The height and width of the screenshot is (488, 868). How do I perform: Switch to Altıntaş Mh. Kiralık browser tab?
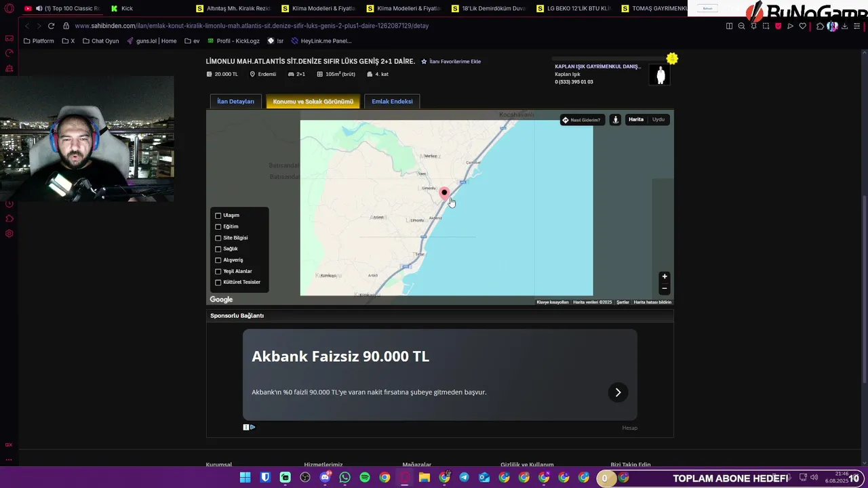tap(233, 8)
